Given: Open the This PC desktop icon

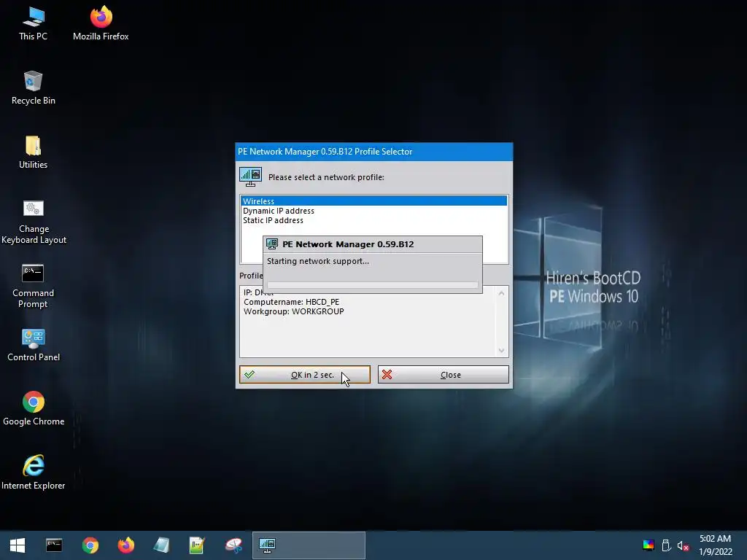Looking at the screenshot, I should point(33,24).
